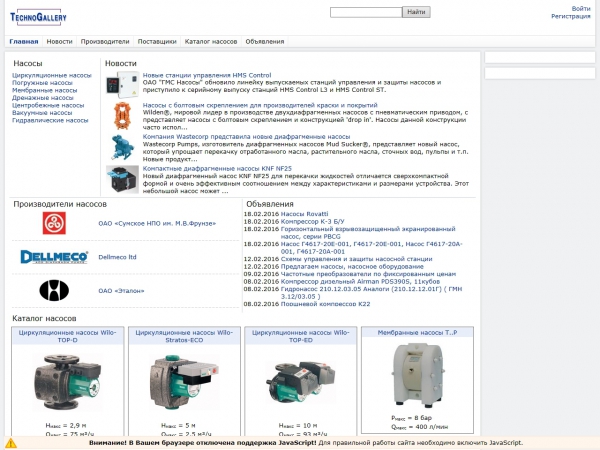Click the white membrane pump image
Screen dimensions: 600x450
coord(417,374)
